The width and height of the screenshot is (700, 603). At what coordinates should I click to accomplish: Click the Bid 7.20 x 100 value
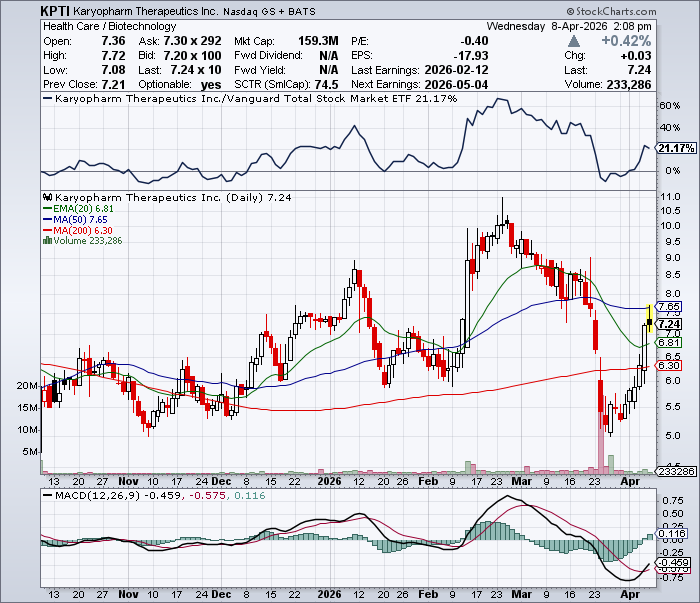pos(192,56)
